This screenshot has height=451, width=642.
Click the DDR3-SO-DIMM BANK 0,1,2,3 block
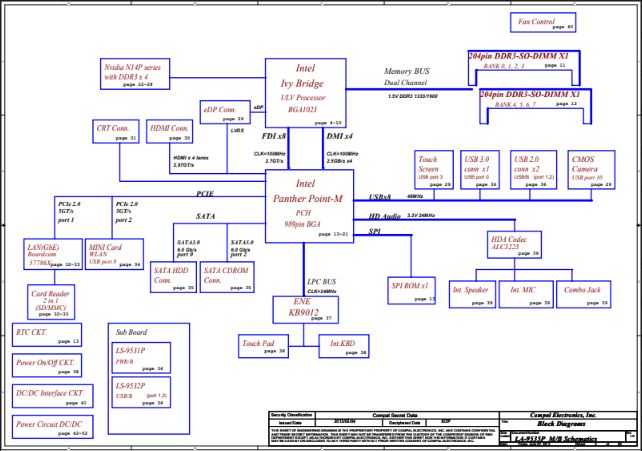click(524, 68)
